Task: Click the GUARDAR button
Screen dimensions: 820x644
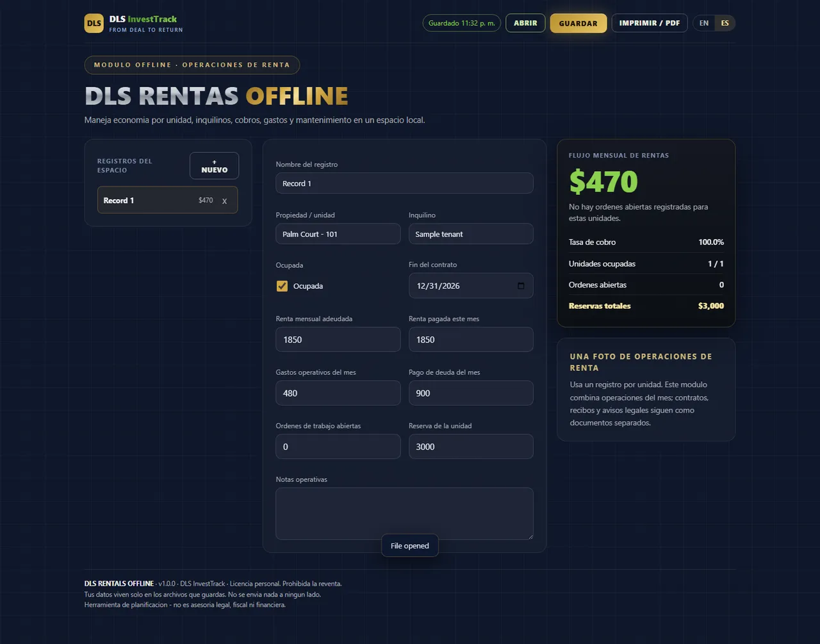Action: [578, 23]
